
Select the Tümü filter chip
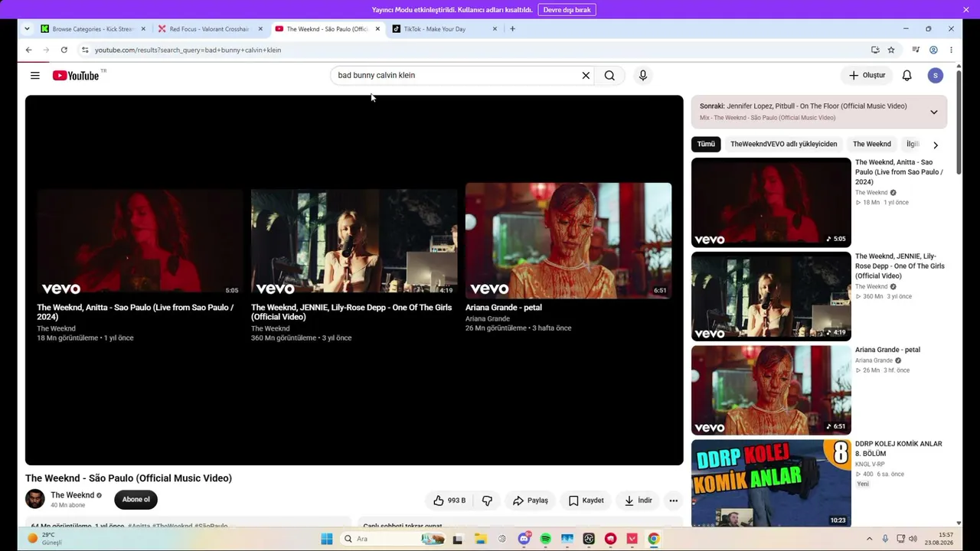tap(706, 144)
